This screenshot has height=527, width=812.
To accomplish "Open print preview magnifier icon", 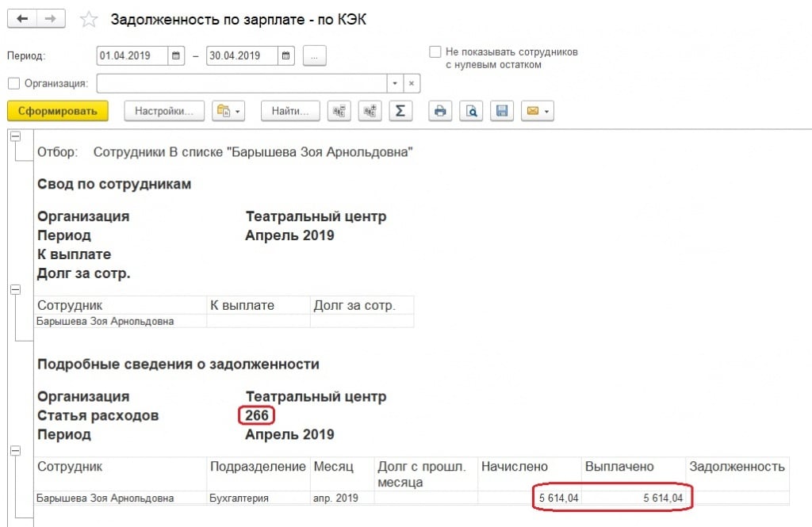I will pos(471,111).
